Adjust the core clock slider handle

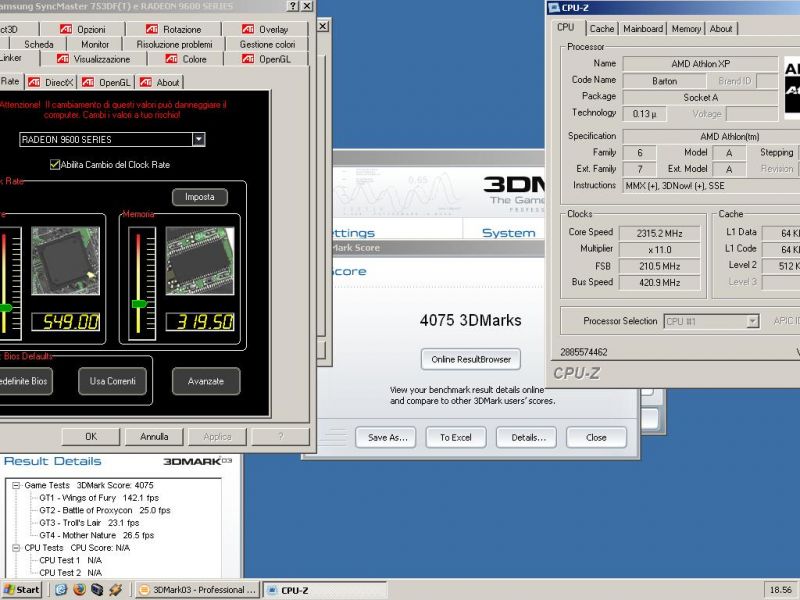(5, 308)
